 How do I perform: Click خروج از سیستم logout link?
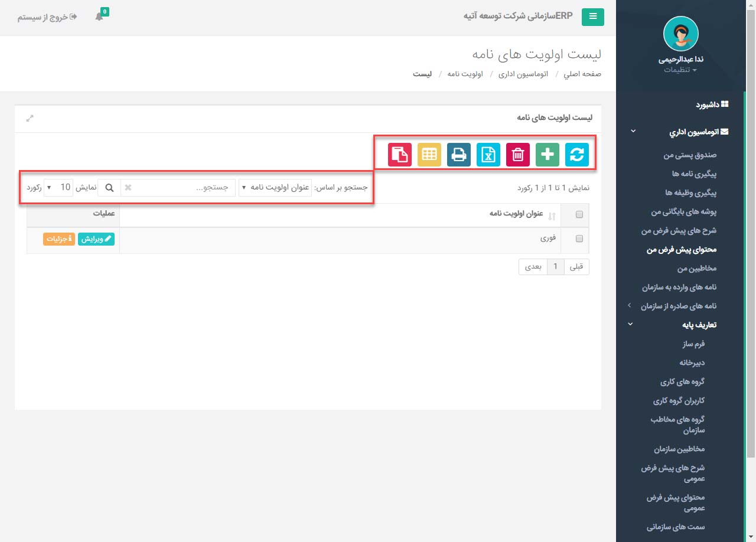(47, 17)
